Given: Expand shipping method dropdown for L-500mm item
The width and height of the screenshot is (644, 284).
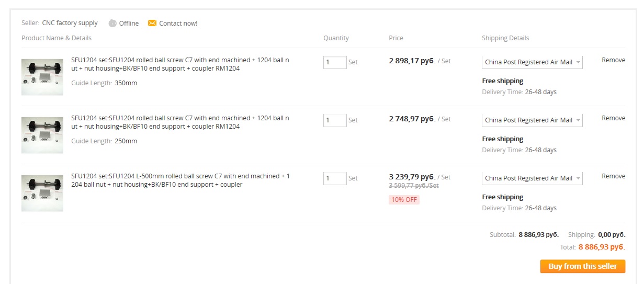Looking at the screenshot, I should (532, 178).
